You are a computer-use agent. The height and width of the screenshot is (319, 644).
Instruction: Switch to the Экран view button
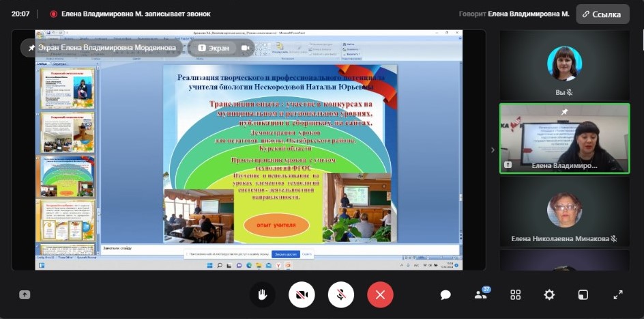tap(213, 48)
